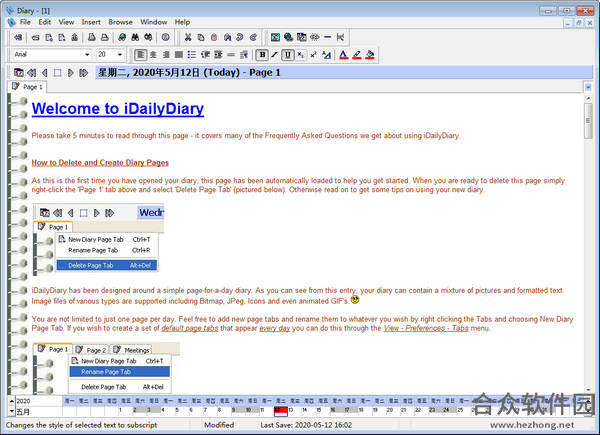600x435 pixels.
Task: Open print preview icon
Action: coord(91,37)
